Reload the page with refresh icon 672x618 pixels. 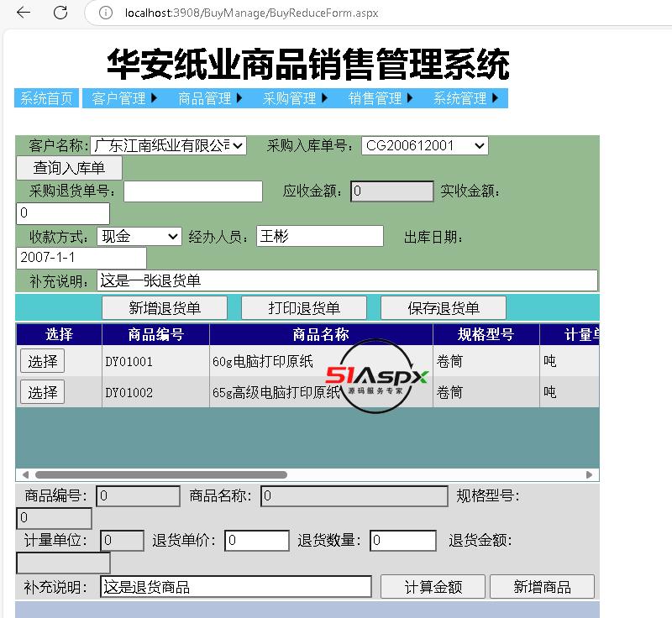tap(60, 13)
